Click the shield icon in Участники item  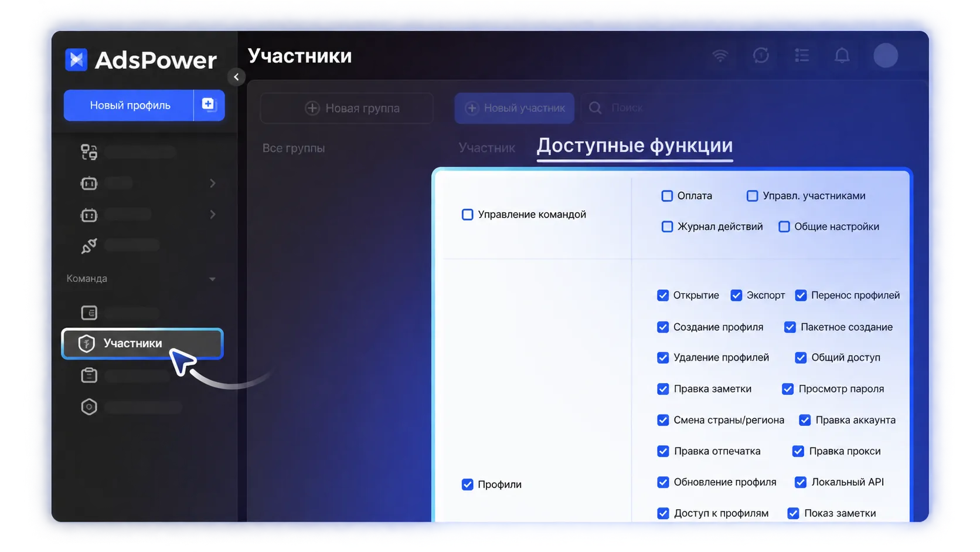87,343
